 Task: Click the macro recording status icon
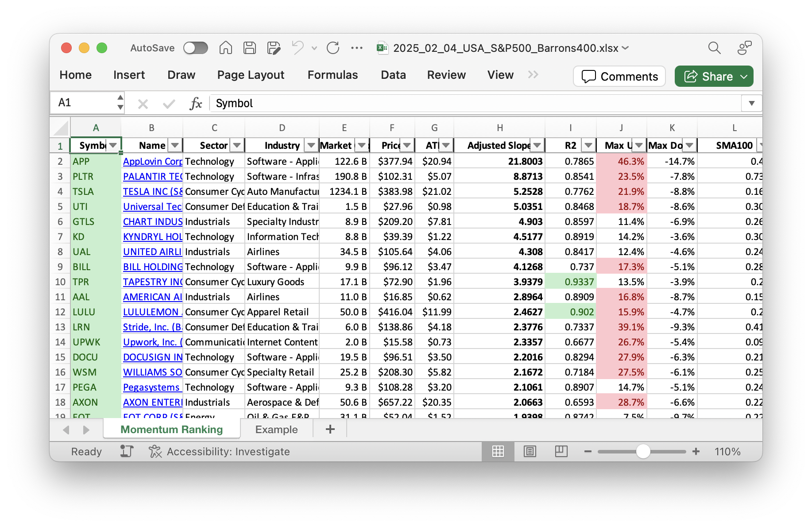tap(127, 451)
